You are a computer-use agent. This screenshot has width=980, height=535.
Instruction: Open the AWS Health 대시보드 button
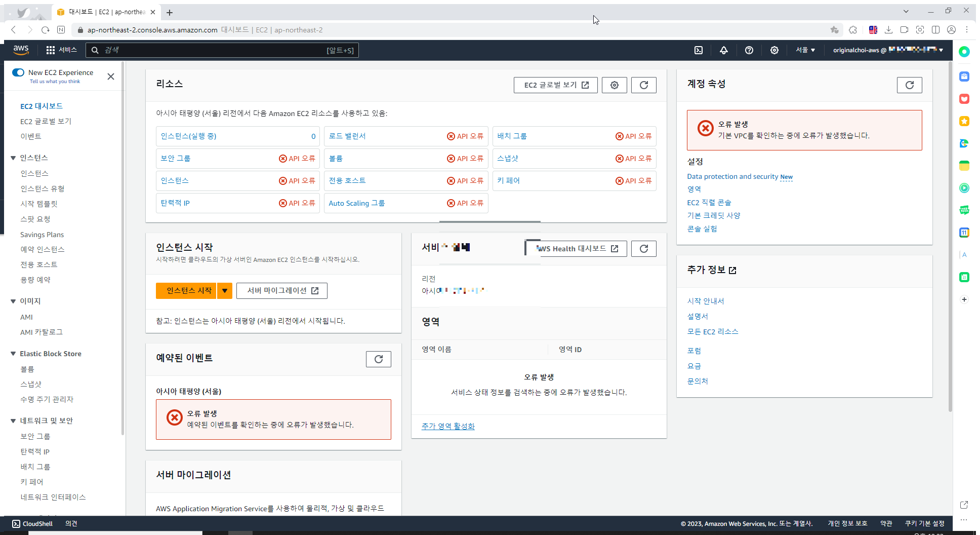[577, 249]
